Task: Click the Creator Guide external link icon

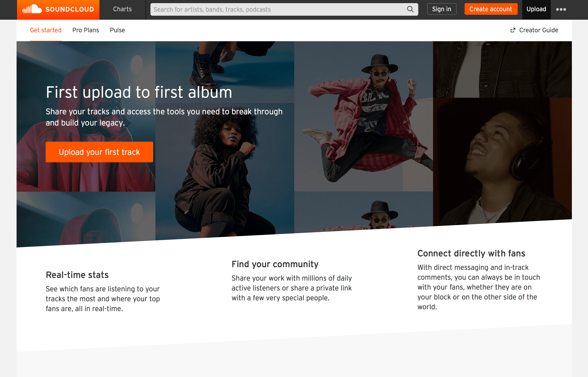Action: click(513, 30)
